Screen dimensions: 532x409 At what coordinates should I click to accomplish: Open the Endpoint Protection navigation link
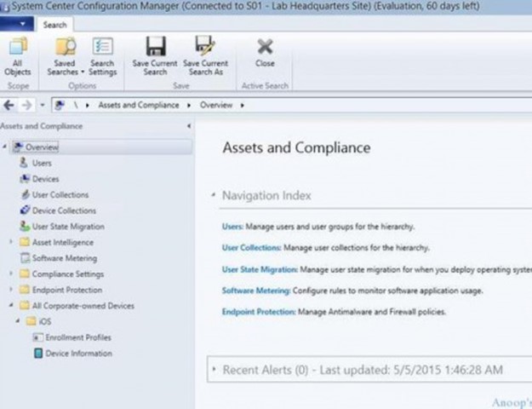point(259,312)
